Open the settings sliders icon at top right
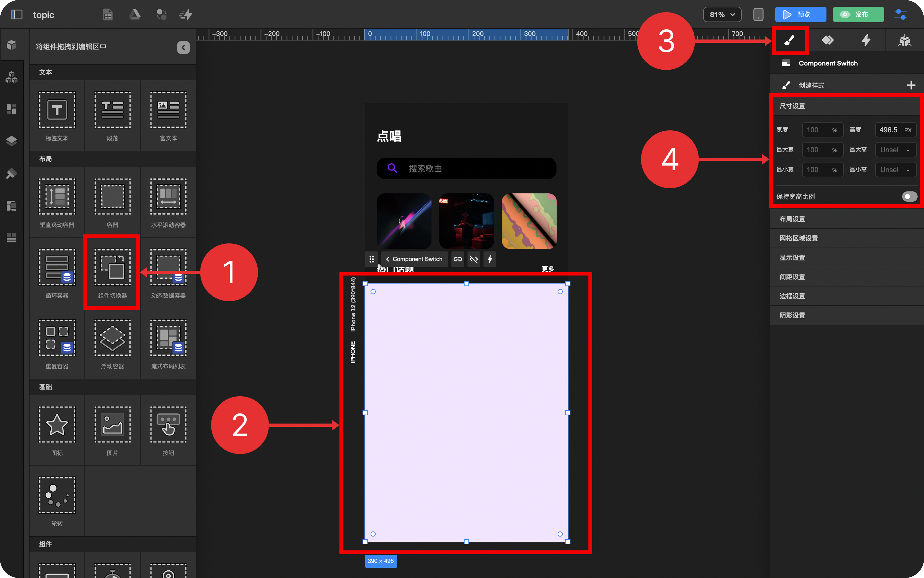The height and width of the screenshot is (578, 924). [901, 14]
